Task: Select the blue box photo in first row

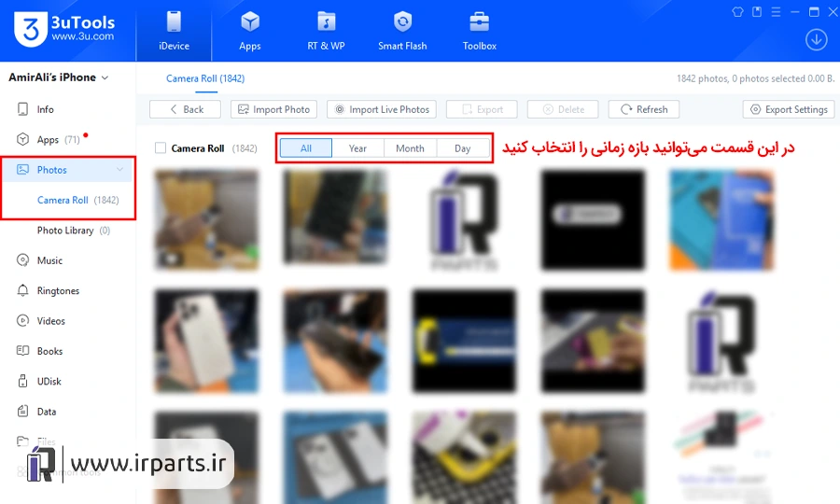Action: click(x=721, y=219)
